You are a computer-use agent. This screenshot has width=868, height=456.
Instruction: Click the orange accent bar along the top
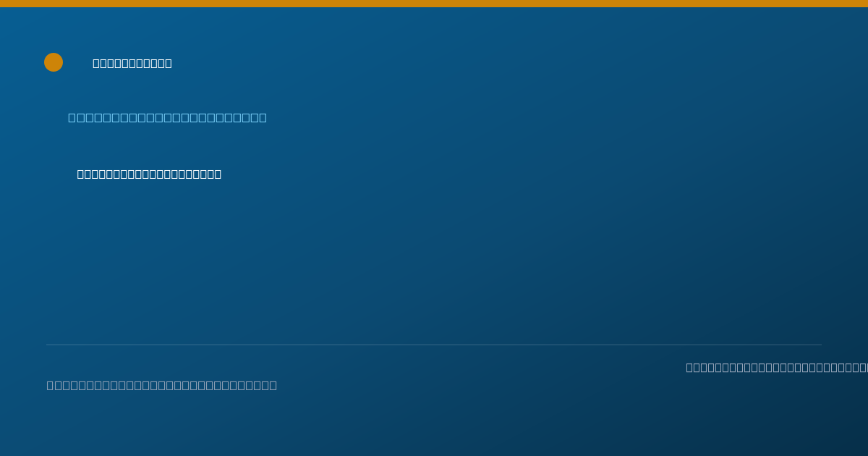coord(434,4)
